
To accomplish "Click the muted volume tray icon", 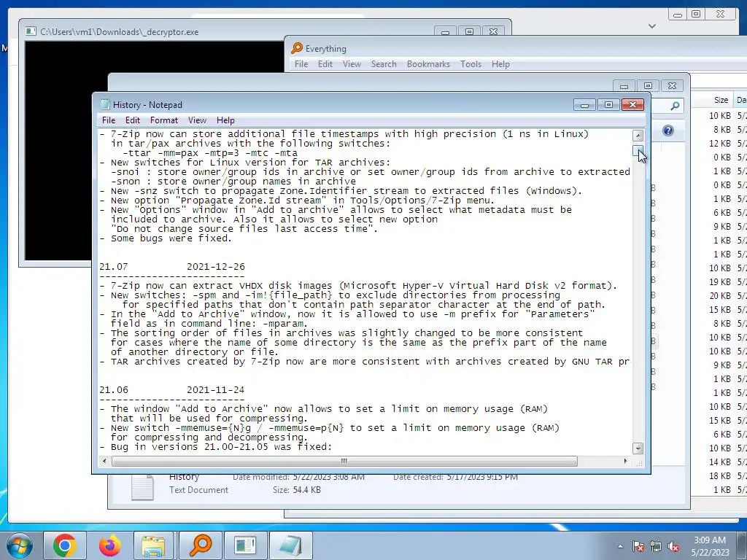I will [673, 546].
